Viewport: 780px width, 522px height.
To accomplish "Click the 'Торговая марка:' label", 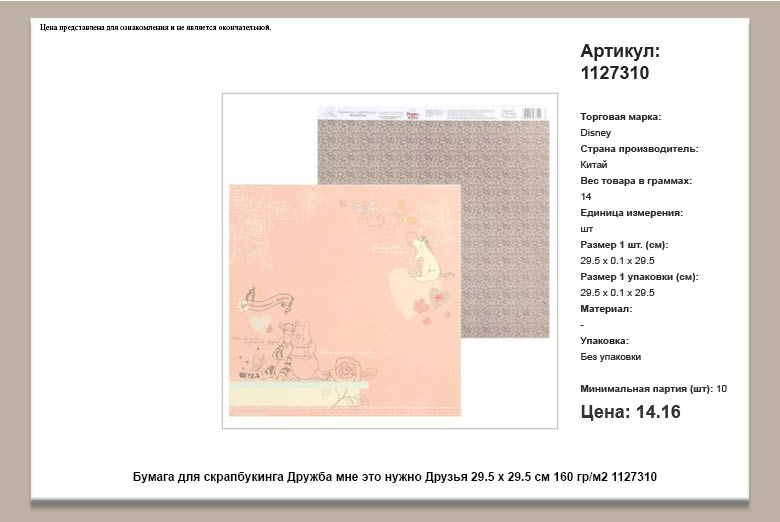I will 620,117.
